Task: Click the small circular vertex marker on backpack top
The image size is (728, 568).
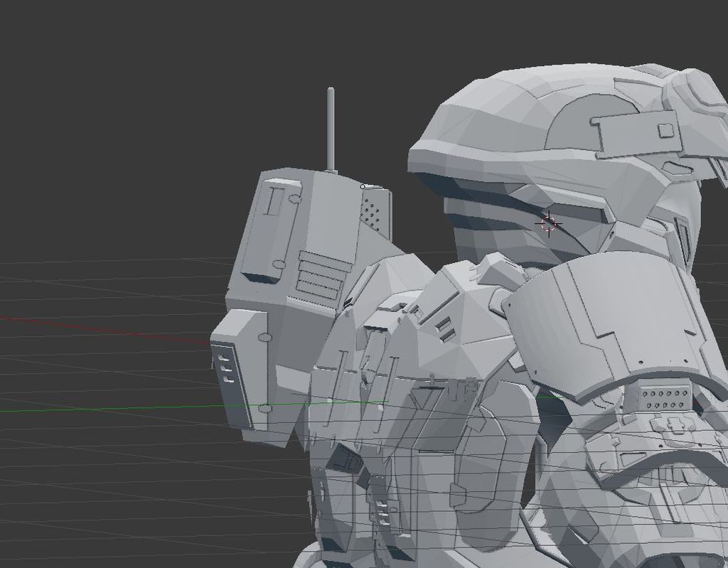Action: click(x=363, y=187)
